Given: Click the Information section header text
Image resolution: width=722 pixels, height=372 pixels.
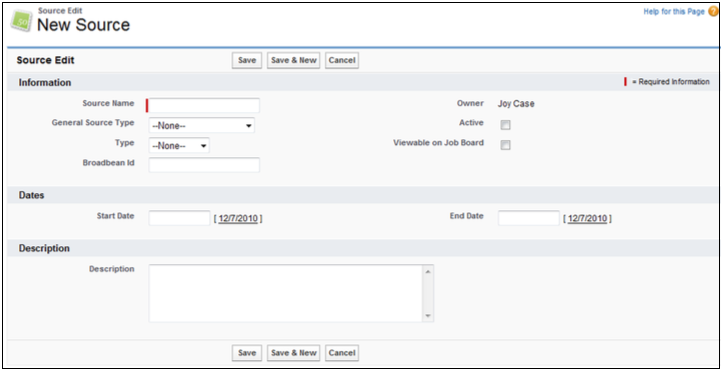Looking at the screenshot, I should (x=45, y=83).
